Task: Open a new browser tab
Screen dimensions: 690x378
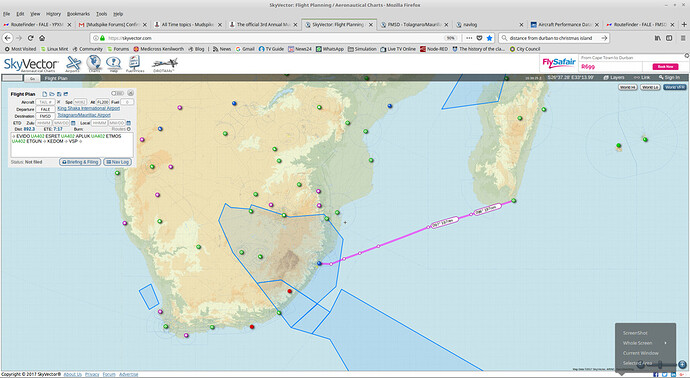Action: click(x=683, y=25)
